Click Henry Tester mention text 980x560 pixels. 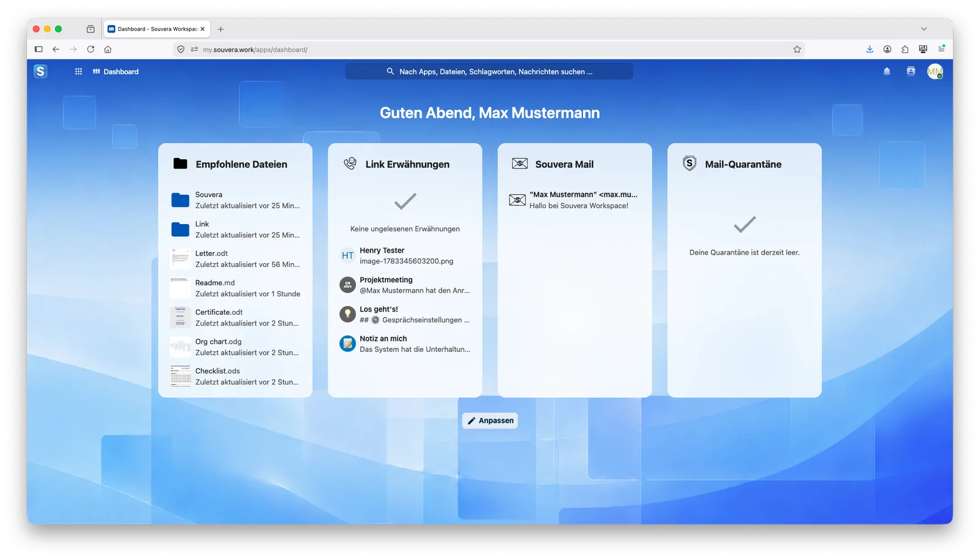[382, 250]
